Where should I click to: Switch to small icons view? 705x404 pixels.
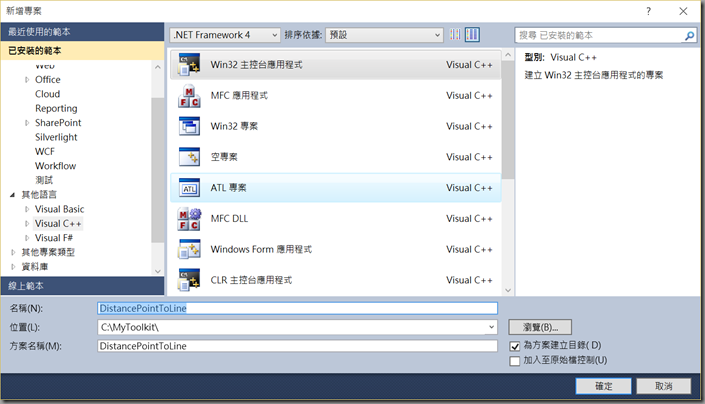point(455,35)
